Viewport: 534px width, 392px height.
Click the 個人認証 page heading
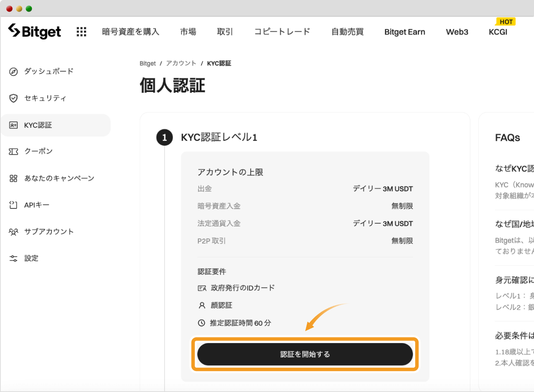point(173,85)
